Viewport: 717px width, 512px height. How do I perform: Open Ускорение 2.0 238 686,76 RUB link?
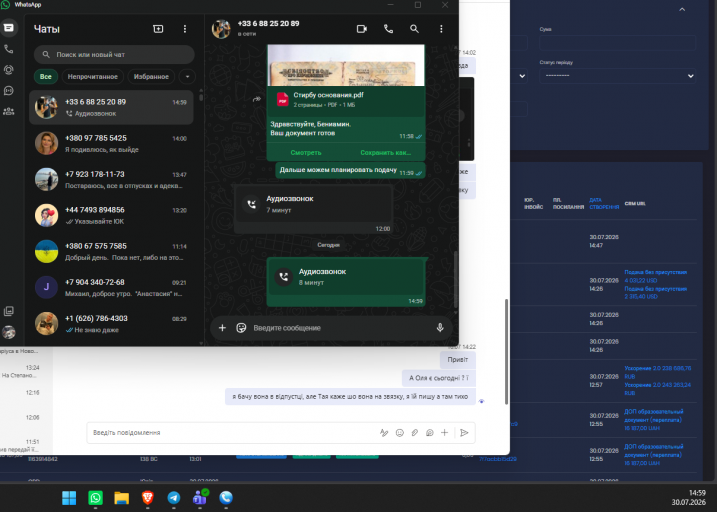[658, 372]
